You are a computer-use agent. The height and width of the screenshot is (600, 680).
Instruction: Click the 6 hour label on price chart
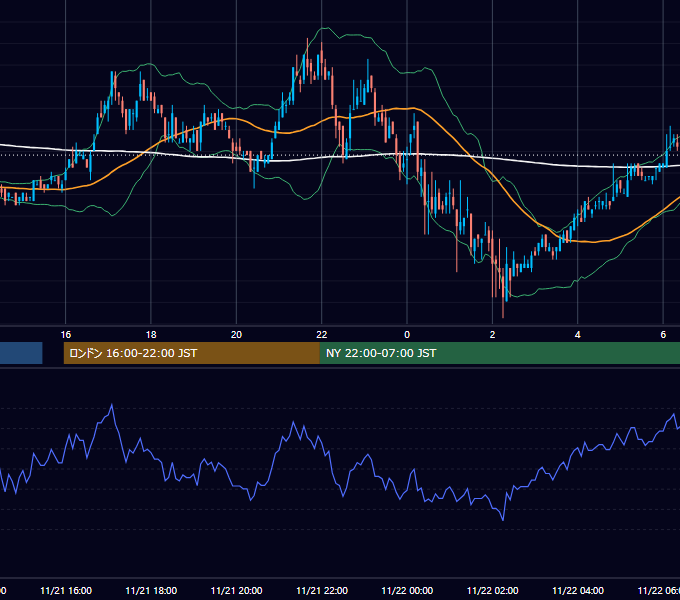663,334
